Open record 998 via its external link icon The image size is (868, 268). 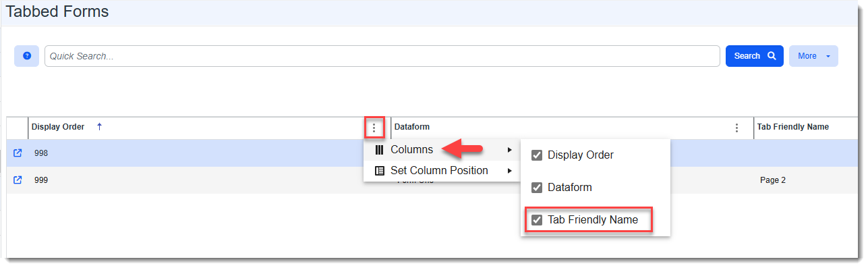tap(18, 153)
